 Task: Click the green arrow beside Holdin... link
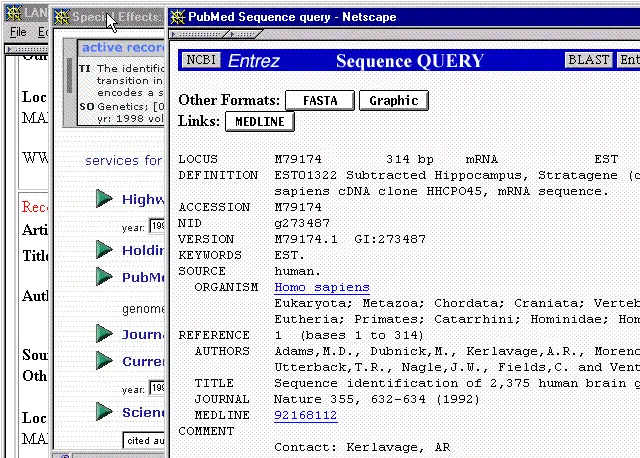(x=104, y=249)
